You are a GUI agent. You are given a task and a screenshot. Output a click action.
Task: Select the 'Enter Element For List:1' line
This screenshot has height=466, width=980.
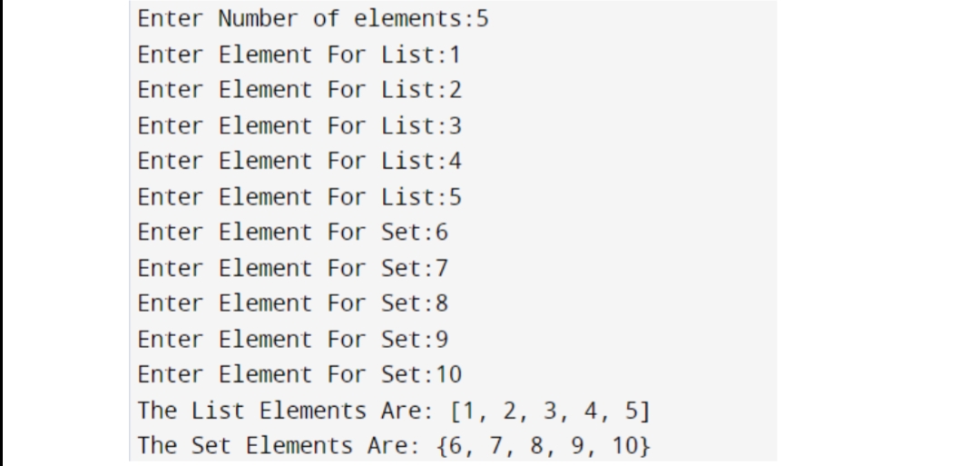click(299, 55)
